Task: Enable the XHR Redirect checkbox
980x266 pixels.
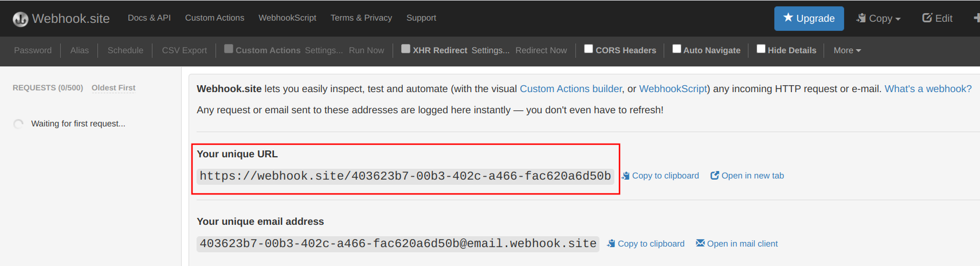Action: tap(406, 49)
